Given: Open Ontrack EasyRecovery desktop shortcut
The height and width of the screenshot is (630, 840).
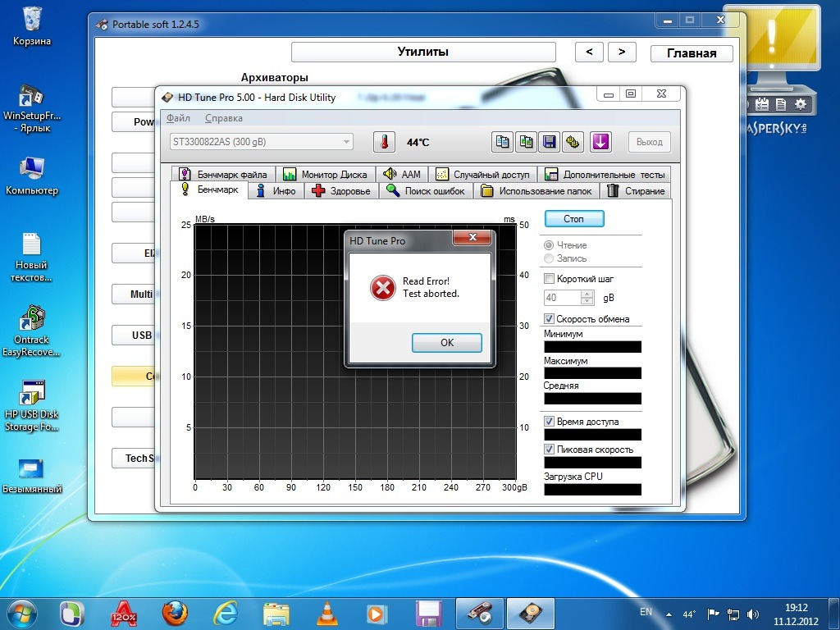Looking at the screenshot, I should [x=32, y=331].
